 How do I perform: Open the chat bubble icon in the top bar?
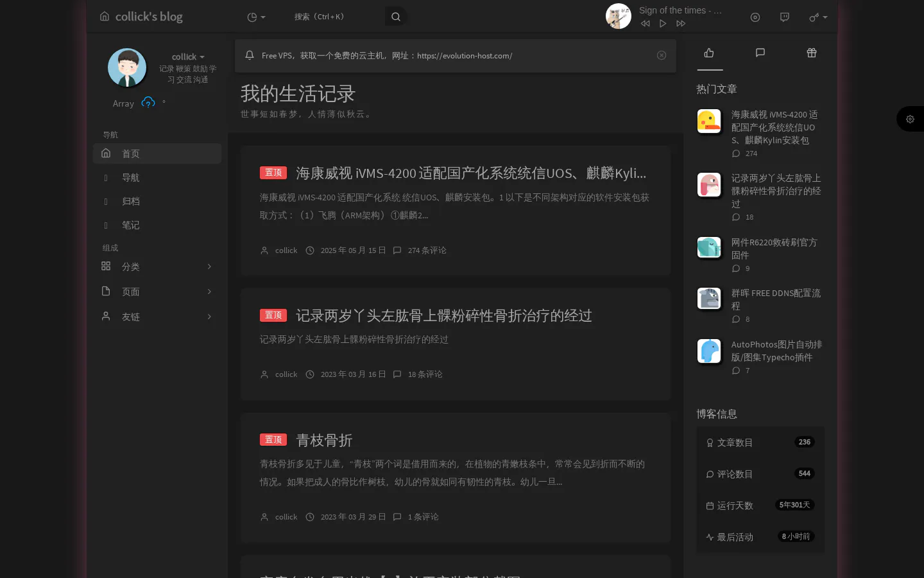[x=785, y=17]
